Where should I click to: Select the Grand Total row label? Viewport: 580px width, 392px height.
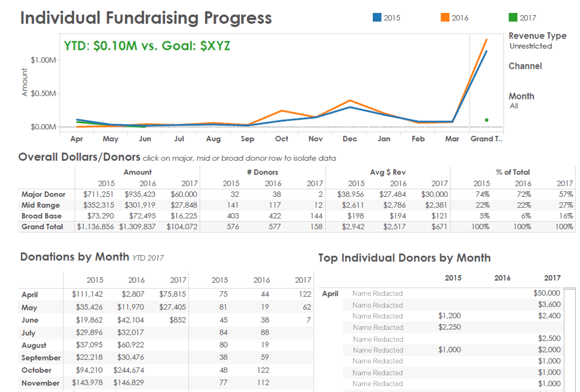click(42, 227)
